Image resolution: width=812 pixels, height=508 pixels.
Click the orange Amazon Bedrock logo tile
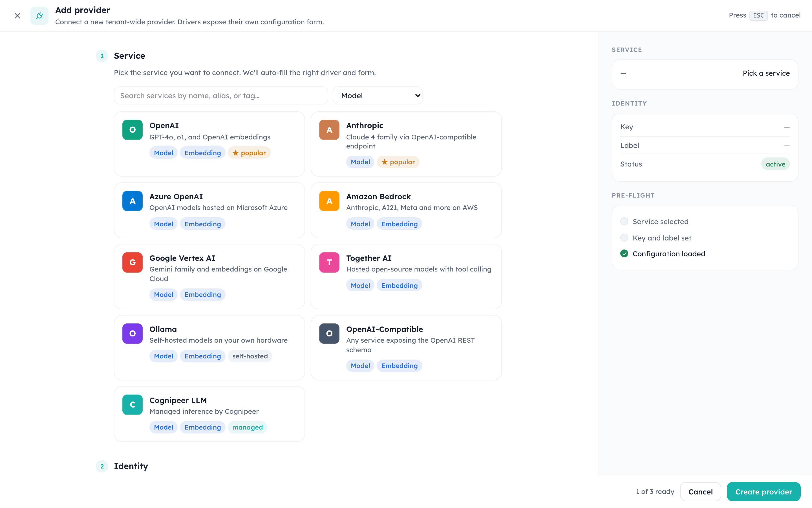click(329, 201)
